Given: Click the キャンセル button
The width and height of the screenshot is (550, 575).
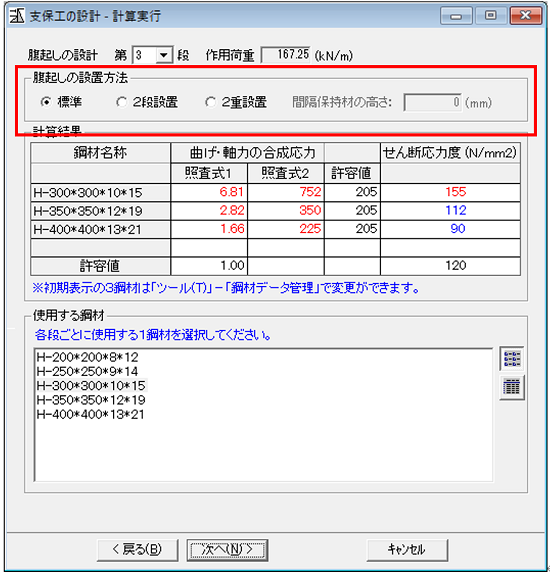Looking at the screenshot, I should [x=407, y=549].
